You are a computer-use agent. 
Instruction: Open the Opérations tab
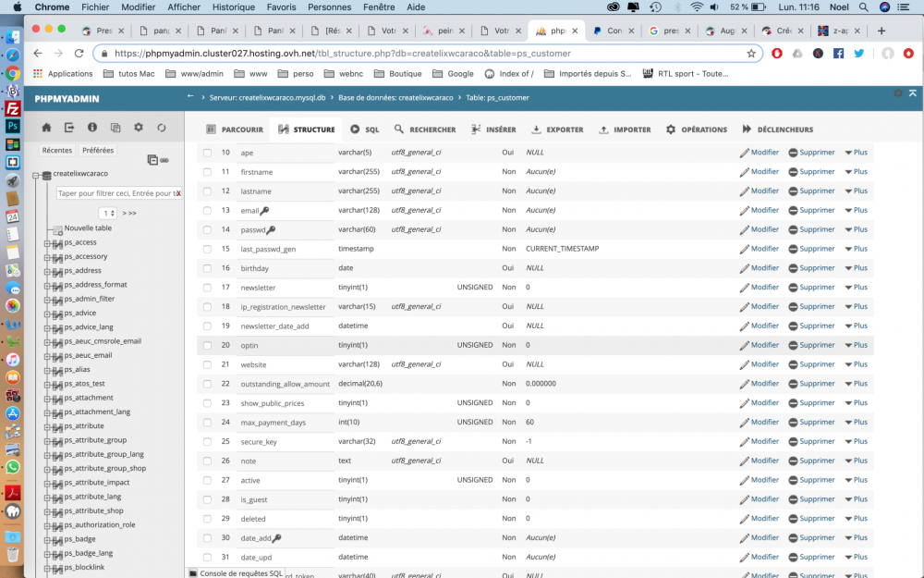pos(697,129)
